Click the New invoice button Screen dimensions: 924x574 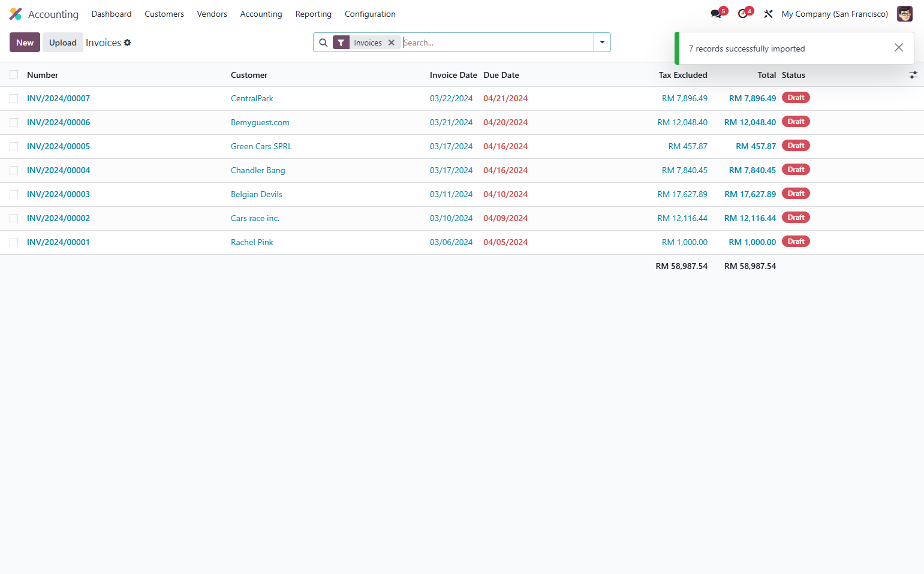point(25,43)
